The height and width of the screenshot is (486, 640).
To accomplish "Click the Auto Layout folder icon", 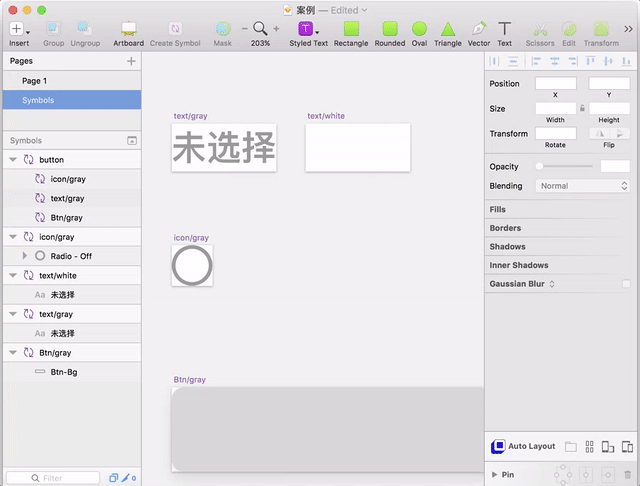I will click(571, 447).
